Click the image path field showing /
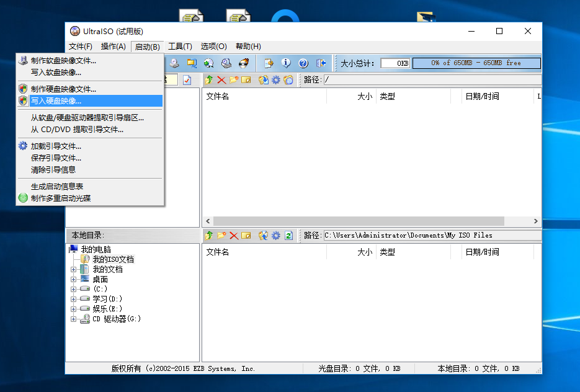This screenshot has width=580, height=392. pos(433,80)
